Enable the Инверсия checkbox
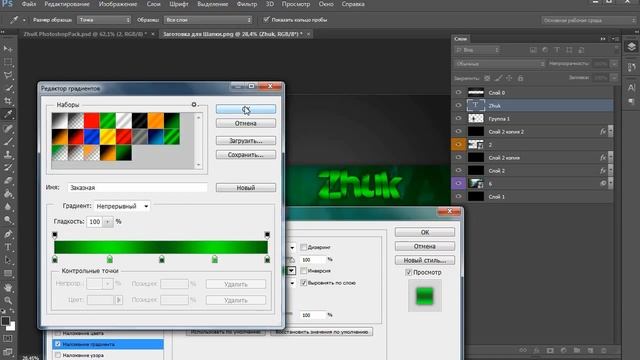The height and width of the screenshot is (360, 640). click(x=304, y=271)
